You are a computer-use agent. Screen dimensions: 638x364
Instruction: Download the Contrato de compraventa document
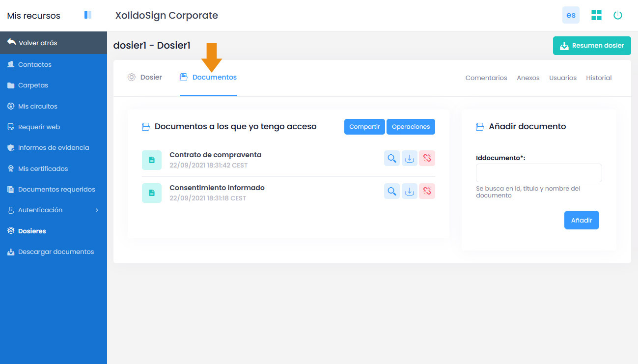[409, 158]
